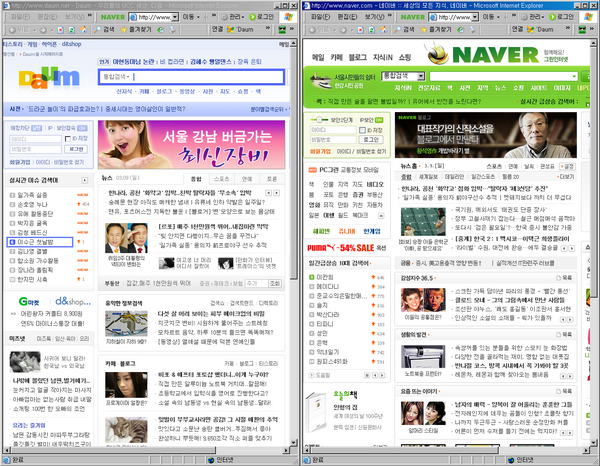600x466 pixels.
Task: Click the Forward arrow in the Naver window
Action: coord(343,30)
